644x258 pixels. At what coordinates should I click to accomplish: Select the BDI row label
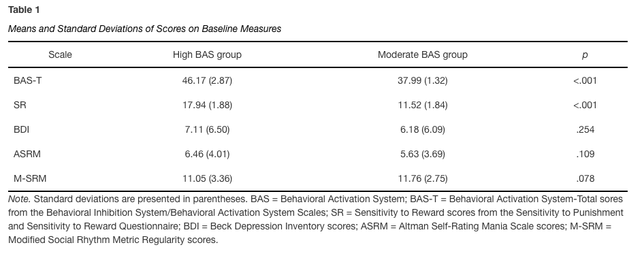[x=21, y=130]
